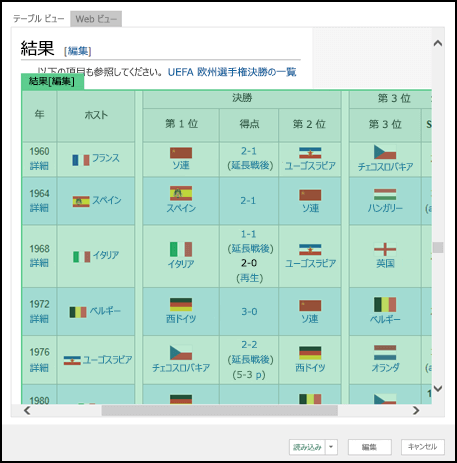Click the 決勝 column group header
The image size is (457, 463).
point(242,98)
